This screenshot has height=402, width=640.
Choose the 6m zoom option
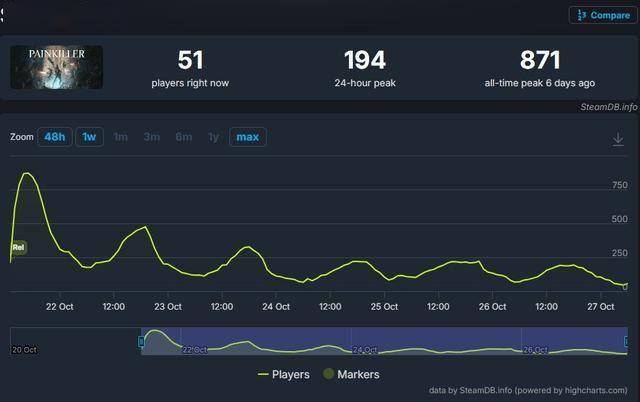coord(183,137)
